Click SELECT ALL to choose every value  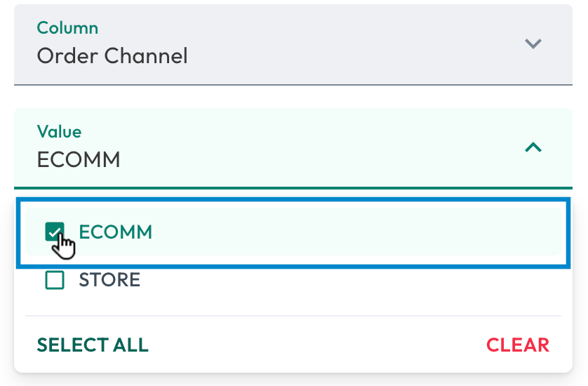pyautogui.click(x=93, y=345)
